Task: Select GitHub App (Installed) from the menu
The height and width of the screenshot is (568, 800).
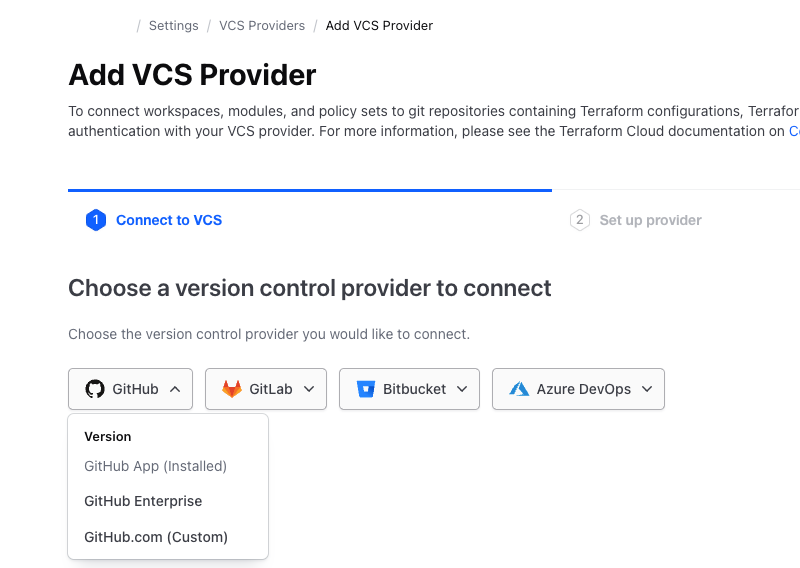Action: pos(155,466)
